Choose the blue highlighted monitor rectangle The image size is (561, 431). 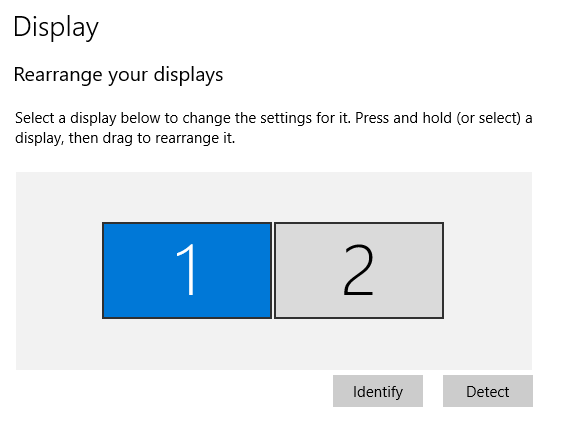point(187,270)
